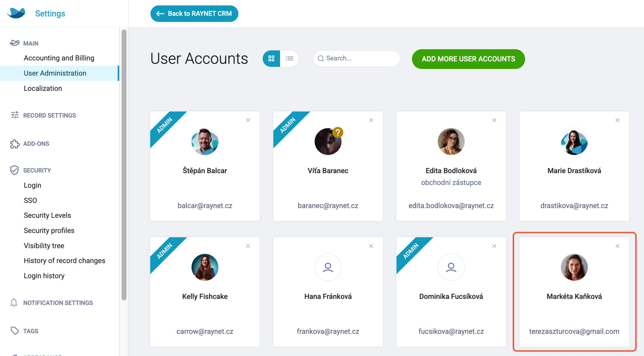The height and width of the screenshot is (356, 644).
Task: Expand Notification Settings section
Action: click(x=58, y=303)
